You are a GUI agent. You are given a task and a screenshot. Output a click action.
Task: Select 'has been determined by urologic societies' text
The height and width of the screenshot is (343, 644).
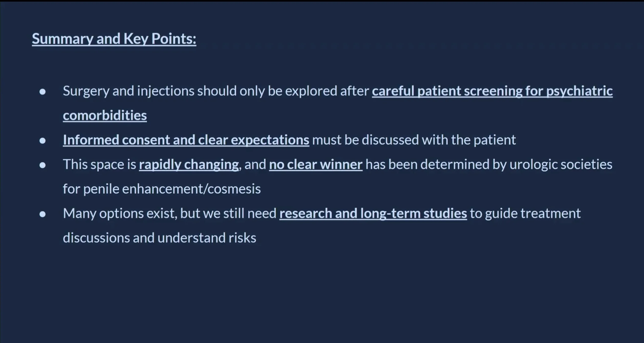tap(489, 164)
